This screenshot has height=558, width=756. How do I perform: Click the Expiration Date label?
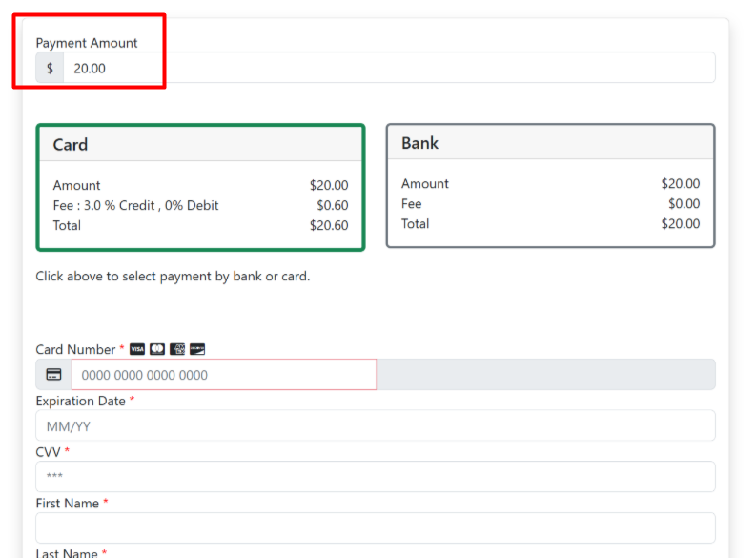tap(80, 401)
